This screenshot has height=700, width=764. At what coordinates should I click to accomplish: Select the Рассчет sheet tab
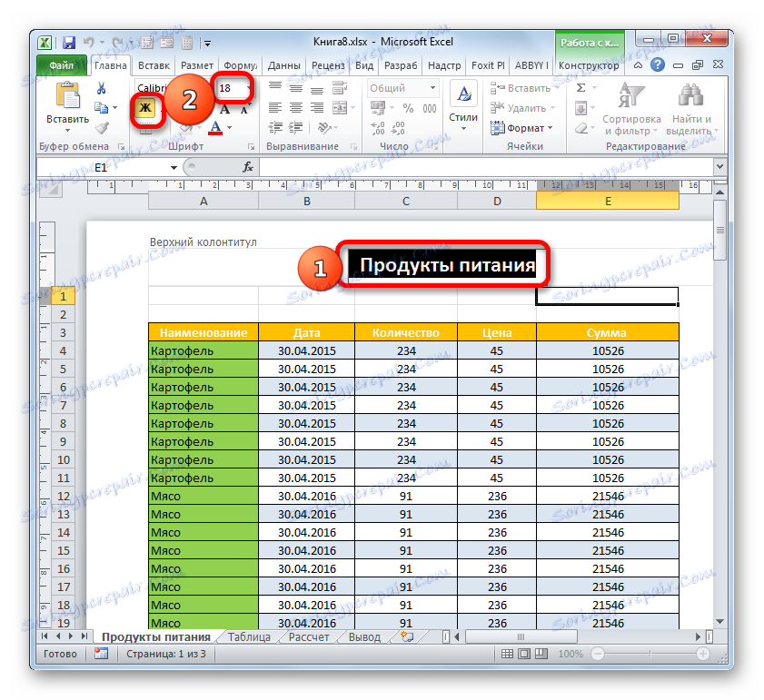309,636
